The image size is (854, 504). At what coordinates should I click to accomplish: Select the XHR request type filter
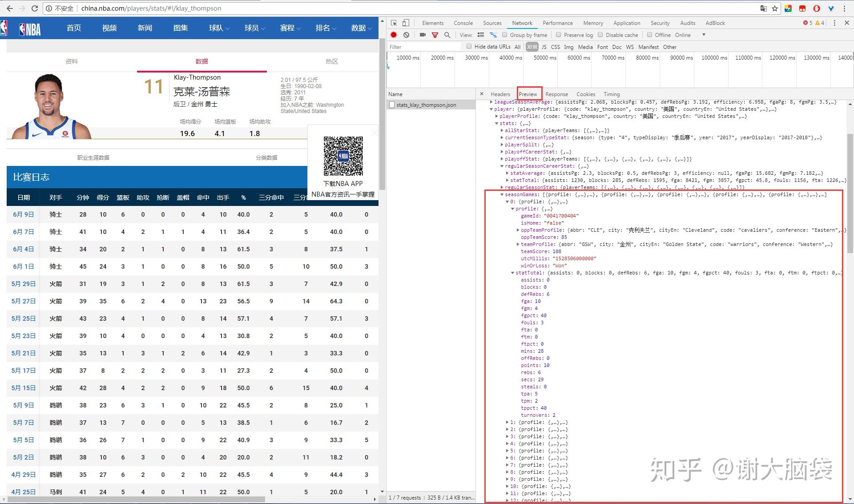[x=532, y=47]
